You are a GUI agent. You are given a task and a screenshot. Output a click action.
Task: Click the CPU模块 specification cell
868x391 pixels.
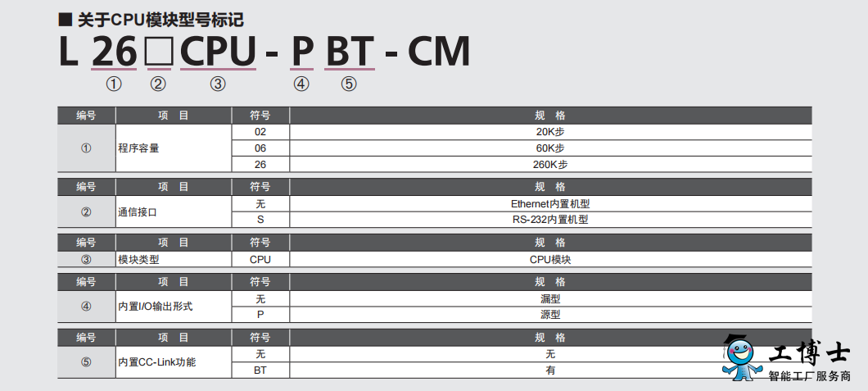(551, 259)
